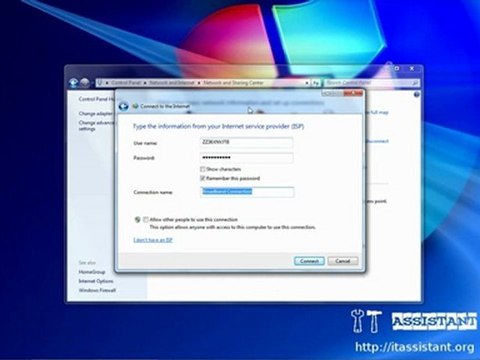Screen dimensions: 480x360
Task: Open Change advanced sharing settings link
Action: [96, 126]
